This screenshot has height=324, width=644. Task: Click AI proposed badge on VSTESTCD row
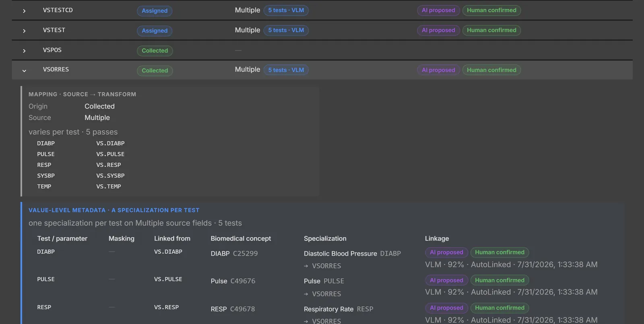click(x=438, y=10)
